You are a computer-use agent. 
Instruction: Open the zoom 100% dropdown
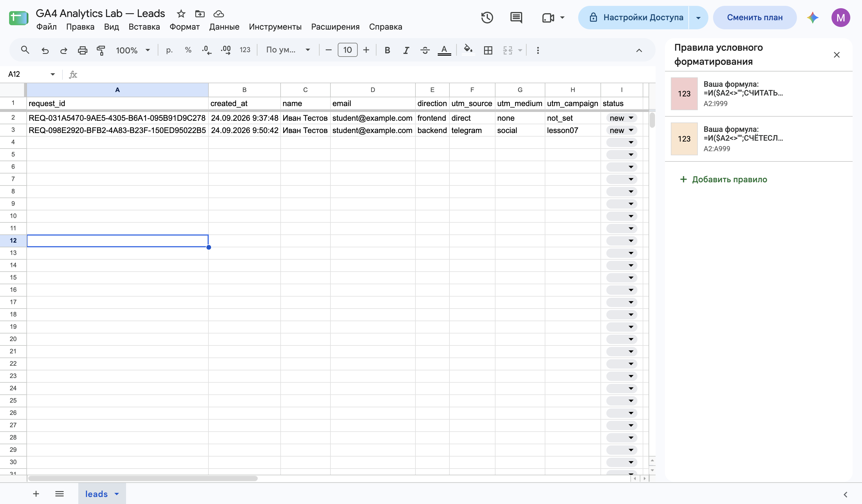133,50
